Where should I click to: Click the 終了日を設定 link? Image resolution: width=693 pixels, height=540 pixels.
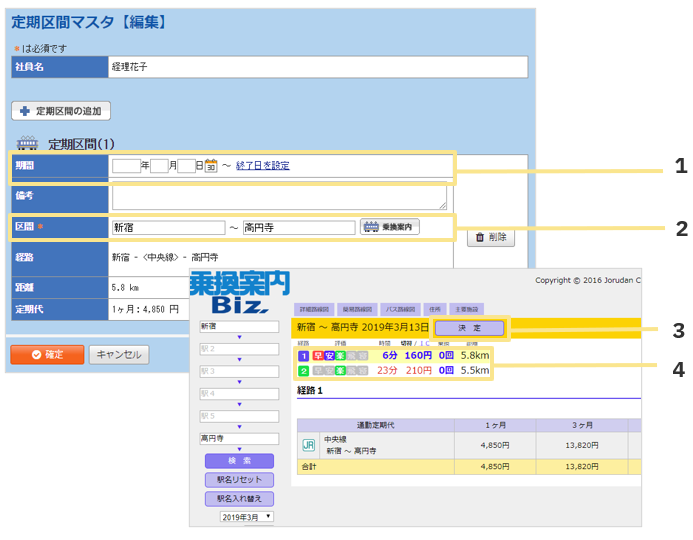[262, 166]
